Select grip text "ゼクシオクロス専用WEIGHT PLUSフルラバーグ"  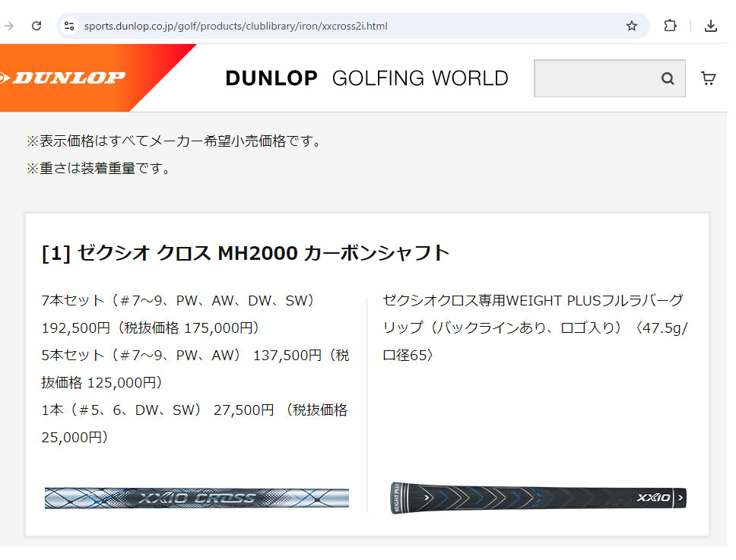click(533, 300)
